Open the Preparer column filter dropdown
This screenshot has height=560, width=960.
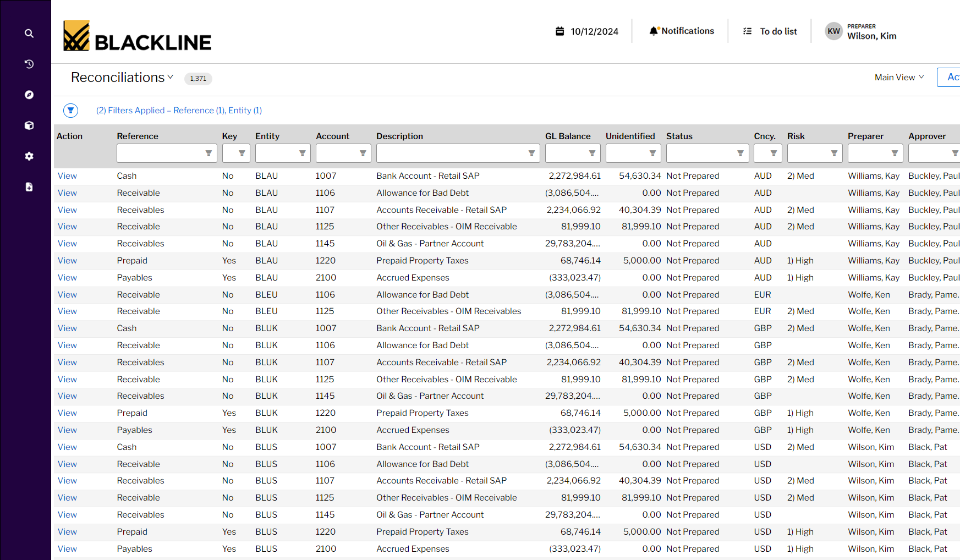[895, 153]
